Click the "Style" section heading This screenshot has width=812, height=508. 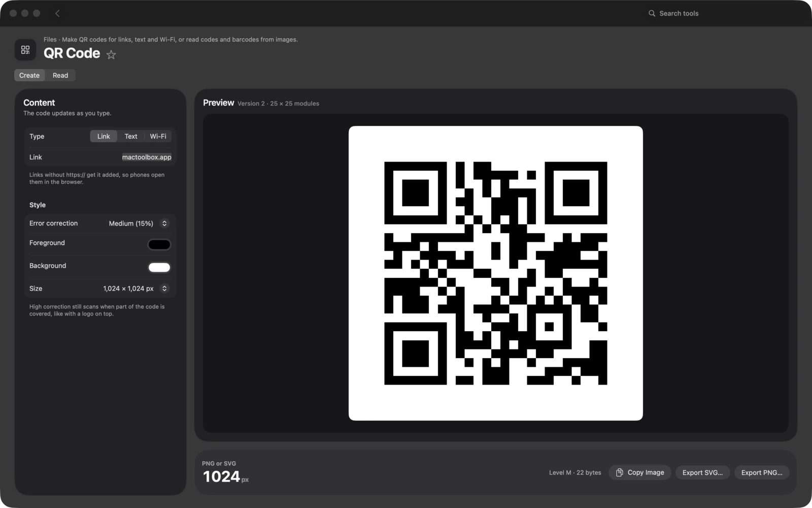[x=38, y=205]
